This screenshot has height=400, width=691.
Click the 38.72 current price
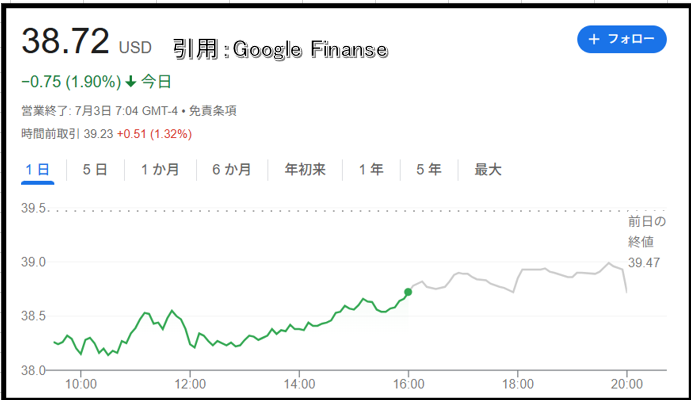[x=65, y=41]
